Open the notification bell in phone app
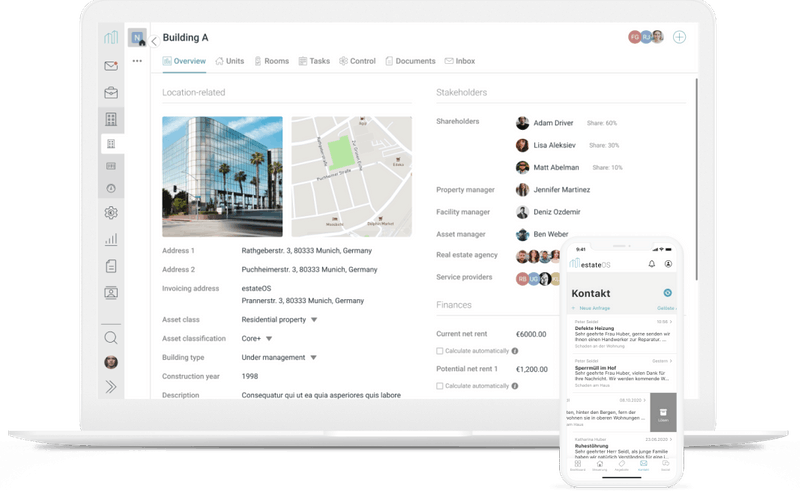 (x=652, y=264)
